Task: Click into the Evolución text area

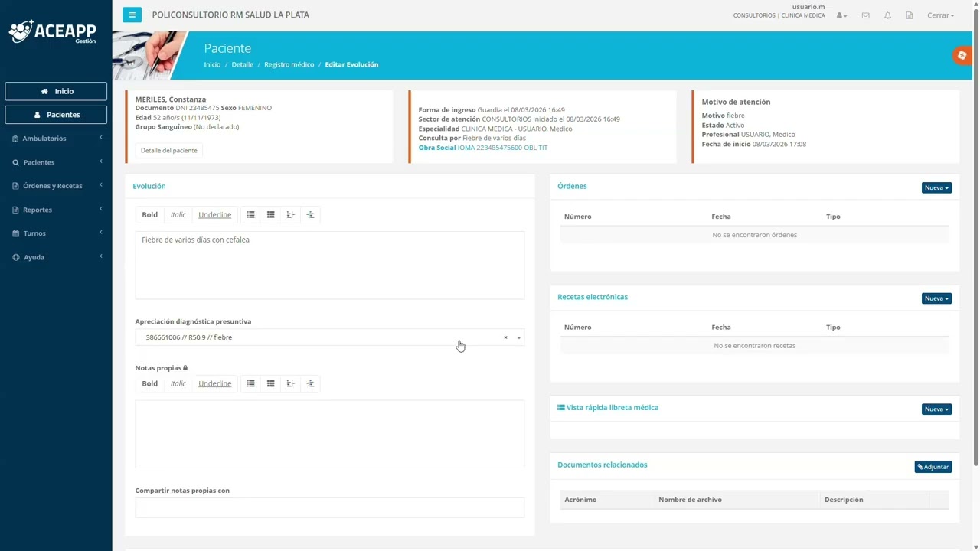Action: click(330, 265)
